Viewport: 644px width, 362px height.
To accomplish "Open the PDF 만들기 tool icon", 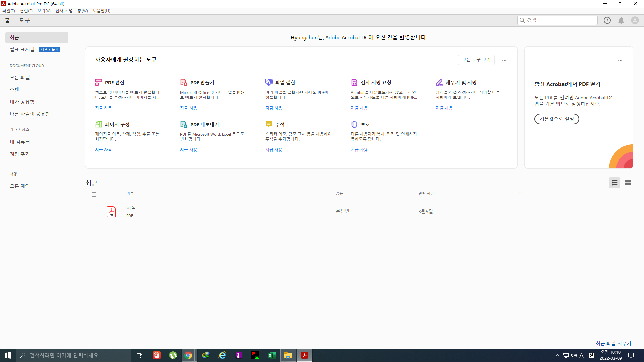I will pyautogui.click(x=184, y=82).
